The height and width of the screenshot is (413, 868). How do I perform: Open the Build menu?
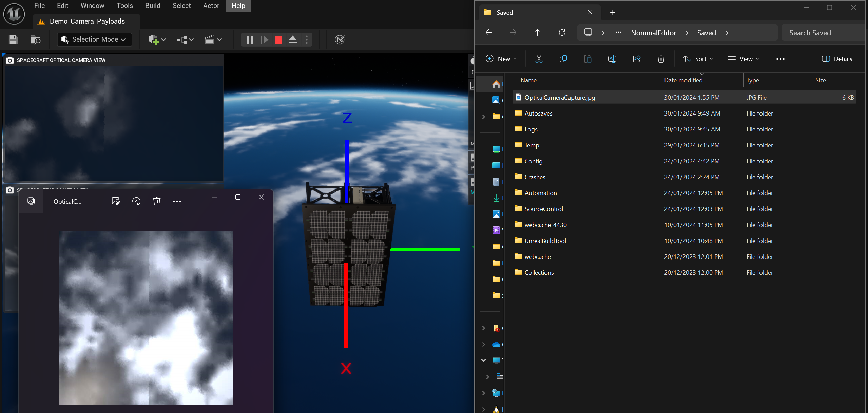[x=153, y=6]
